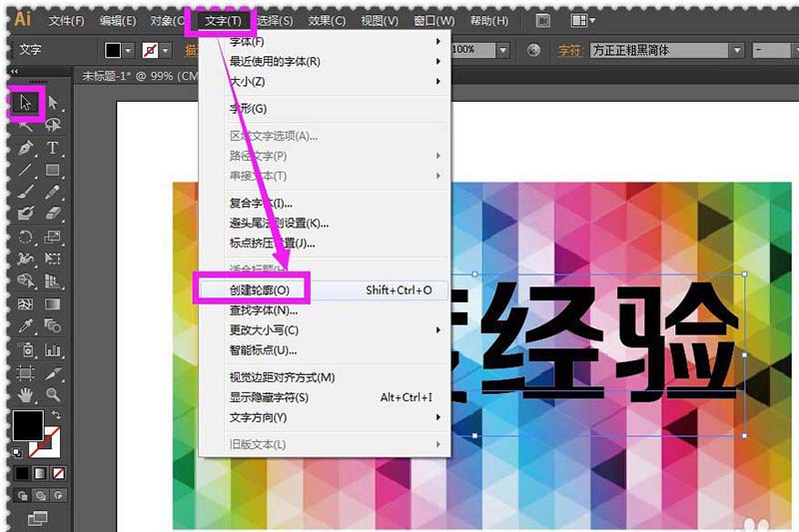
Task: Select the Paintbrush tool
Action: [x=26, y=192]
